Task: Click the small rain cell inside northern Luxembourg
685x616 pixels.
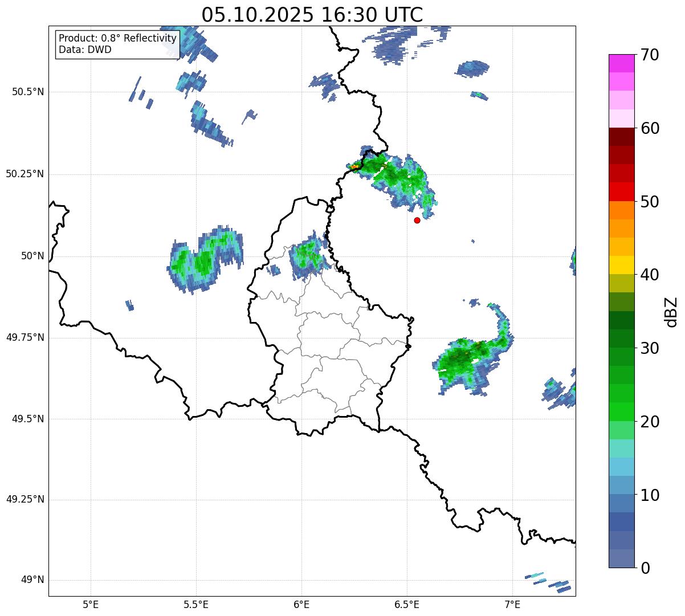Action: pos(309,256)
